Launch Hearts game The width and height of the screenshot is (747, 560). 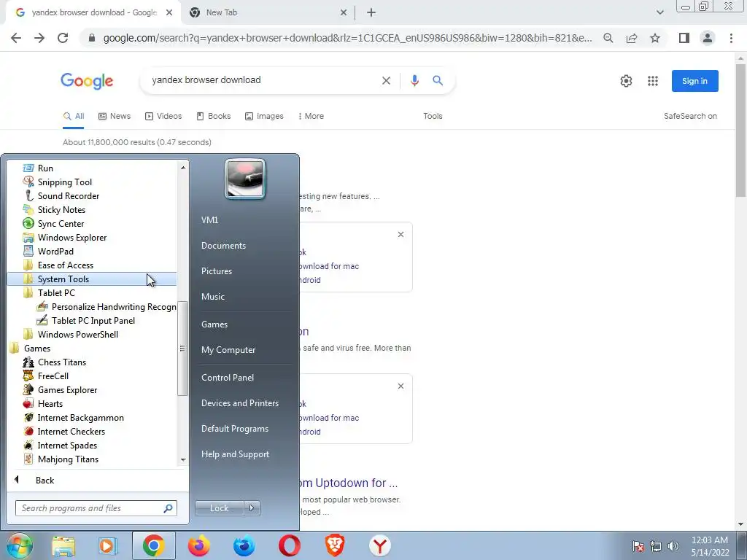coord(50,403)
